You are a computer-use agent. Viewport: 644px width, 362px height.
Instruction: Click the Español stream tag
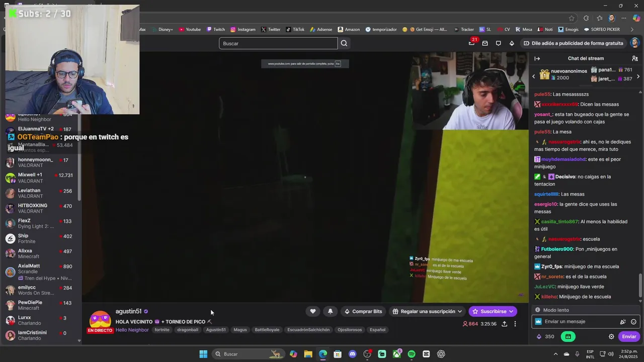pos(377,330)
